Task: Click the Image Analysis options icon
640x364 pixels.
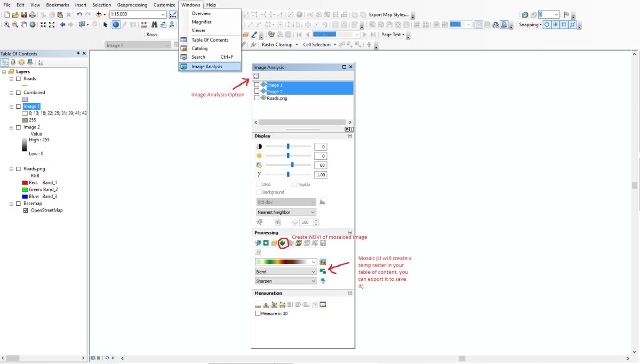Action: 256,76
